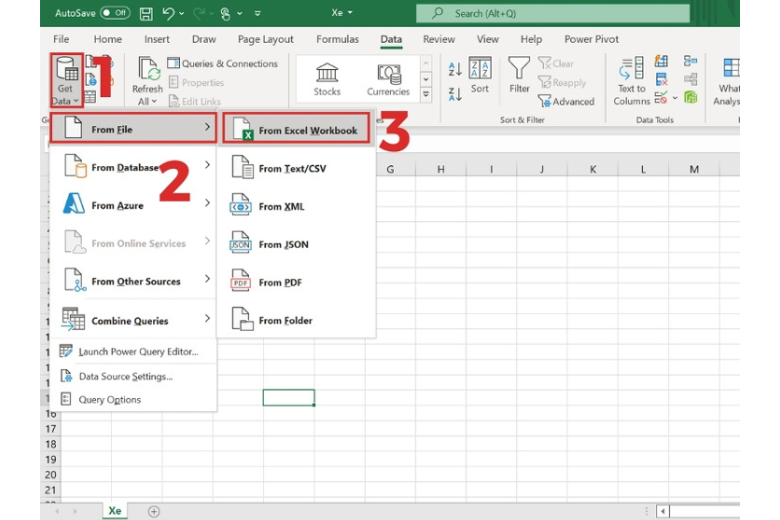Viewport: 780px width, 520px height.
Task: Click the Advanced filter button
Action: (566, 101)
